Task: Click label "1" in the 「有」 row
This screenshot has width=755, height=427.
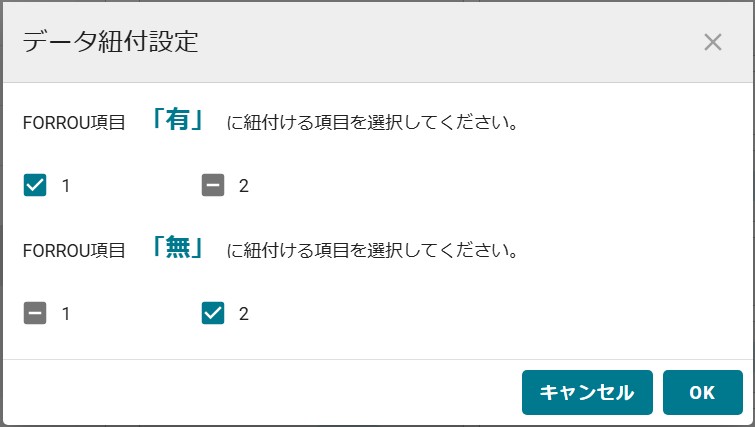Action: click(x=66, y=185)
